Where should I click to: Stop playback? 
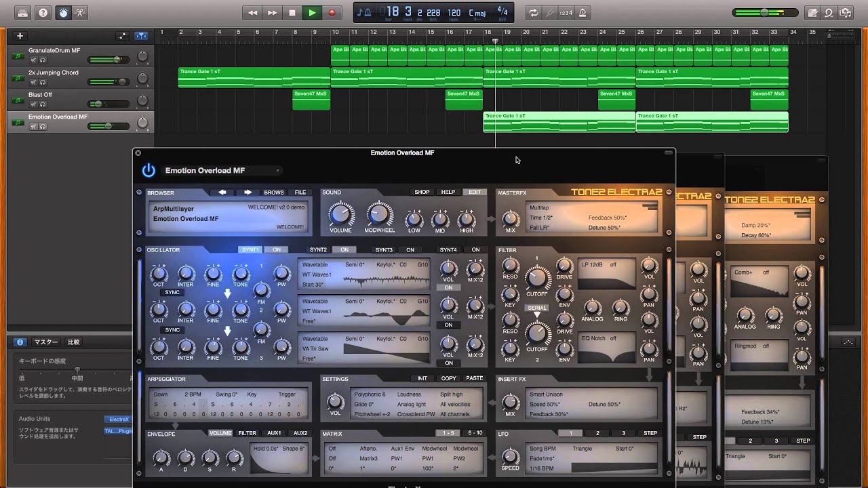click(x=292, y=12)
